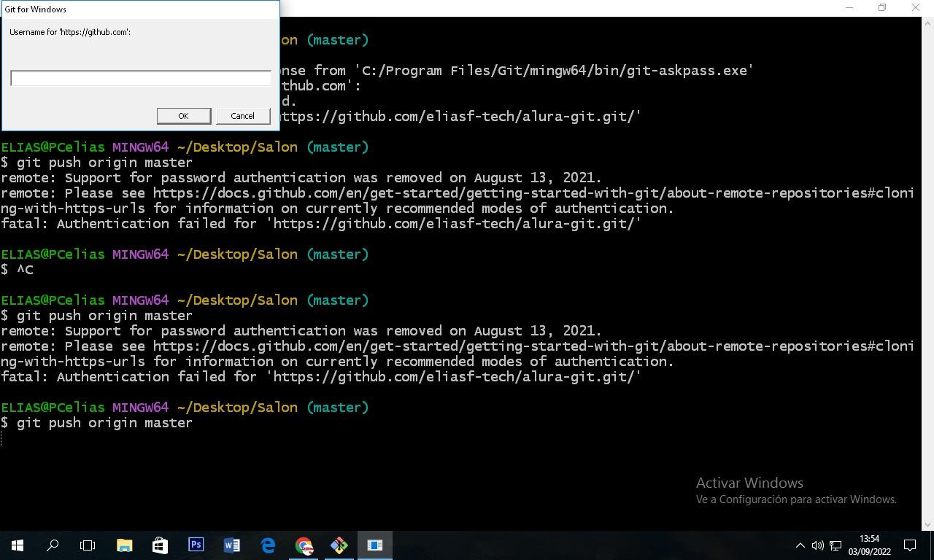
Task: Open the volume control in tray
Action: pos(817,545)
